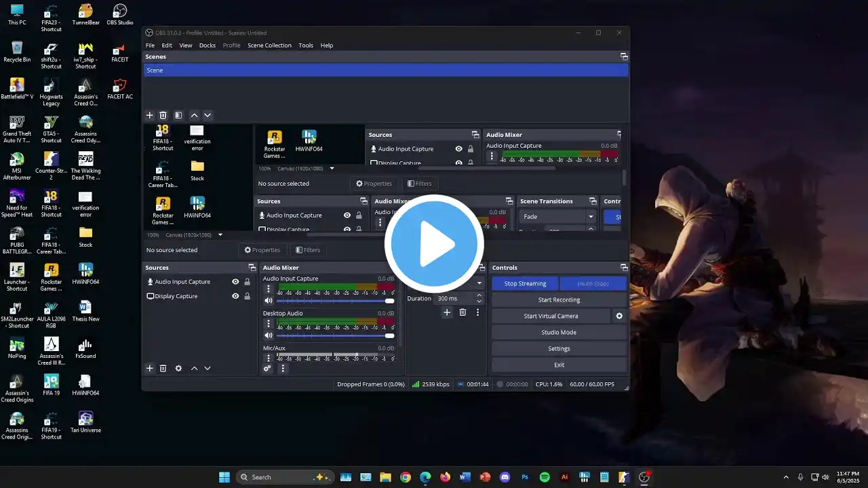Hide Audio Input Capture in main Sources dock
The image size is (868, 488).
235,282
